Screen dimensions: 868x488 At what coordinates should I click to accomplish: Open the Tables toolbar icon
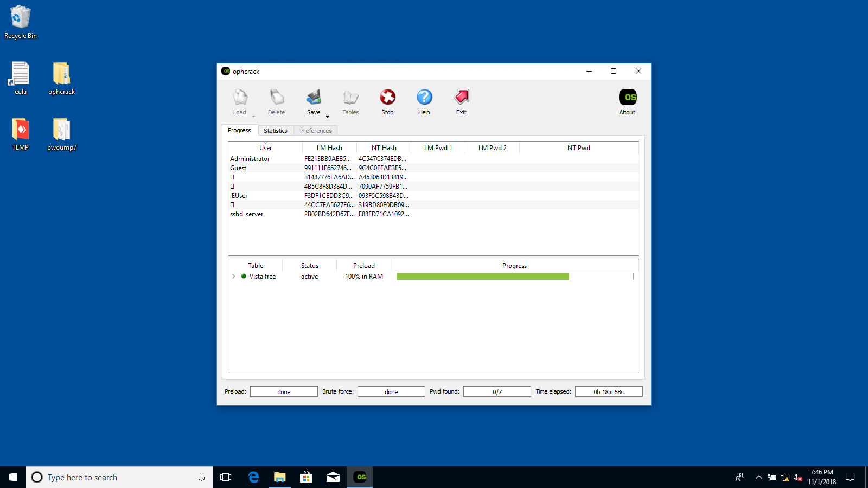[350, 98]
